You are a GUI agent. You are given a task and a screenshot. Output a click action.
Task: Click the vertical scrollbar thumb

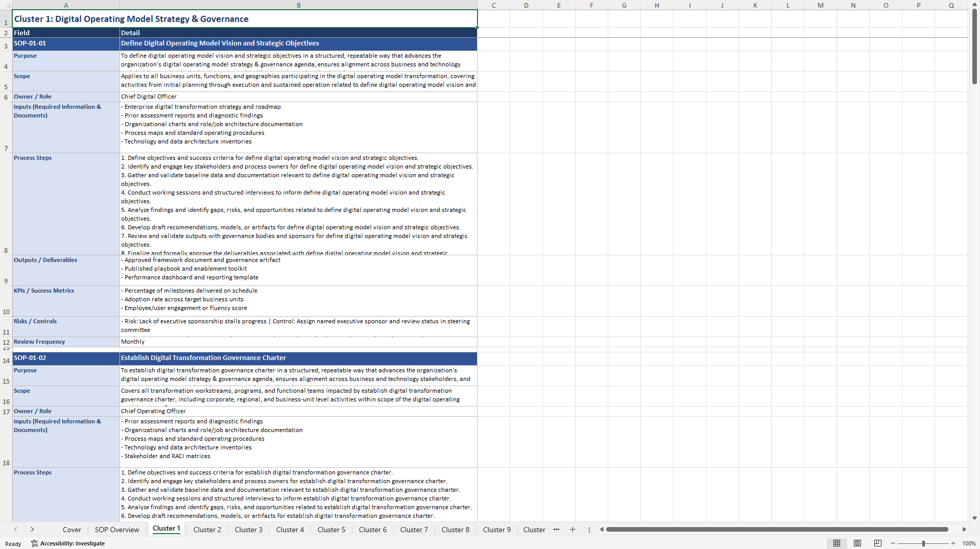click(x=974, y=46)
